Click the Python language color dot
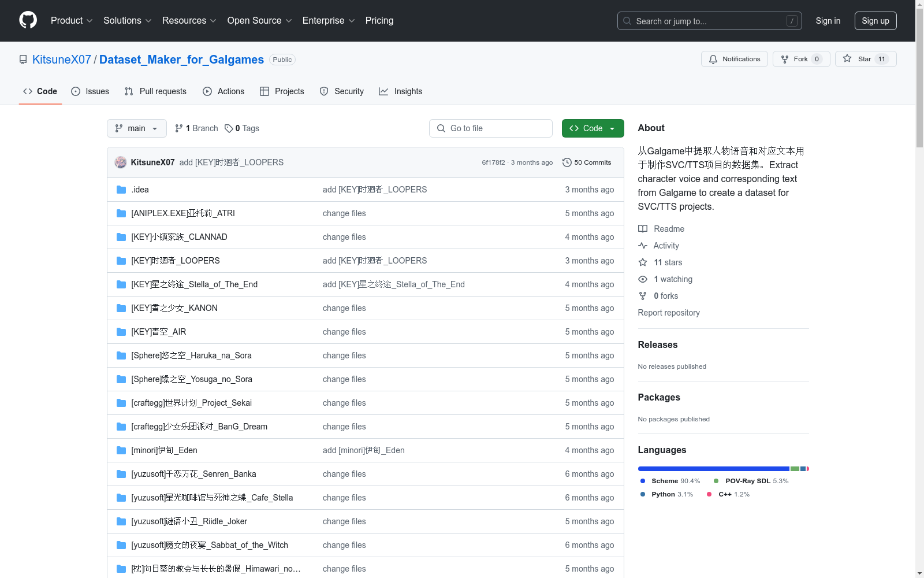 click(643, 494)
